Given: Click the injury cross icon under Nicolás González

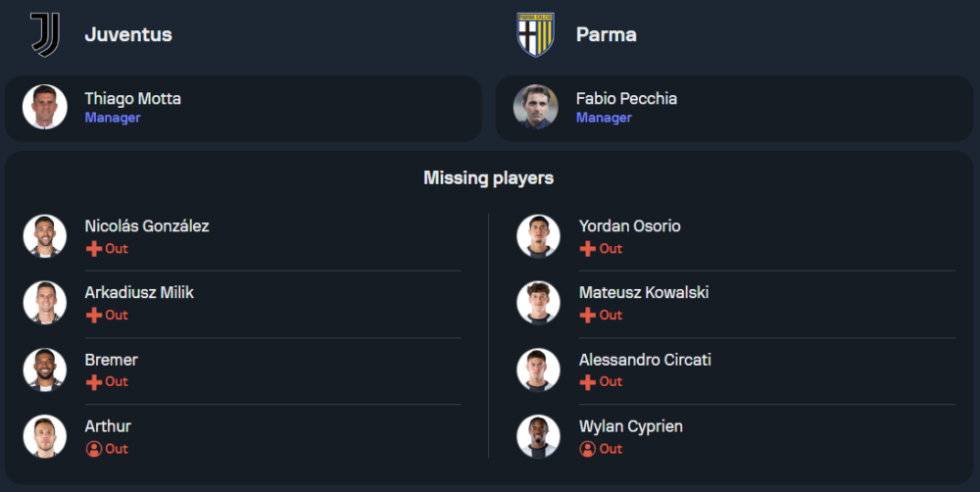Looking at the screenshot, I should 94,249.
